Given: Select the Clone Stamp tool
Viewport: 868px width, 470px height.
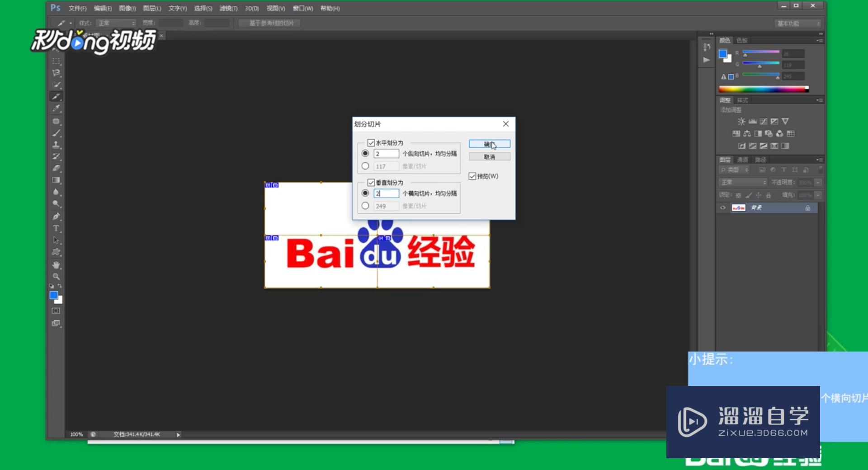Looking at the screenshot, I should click(56, 145).
